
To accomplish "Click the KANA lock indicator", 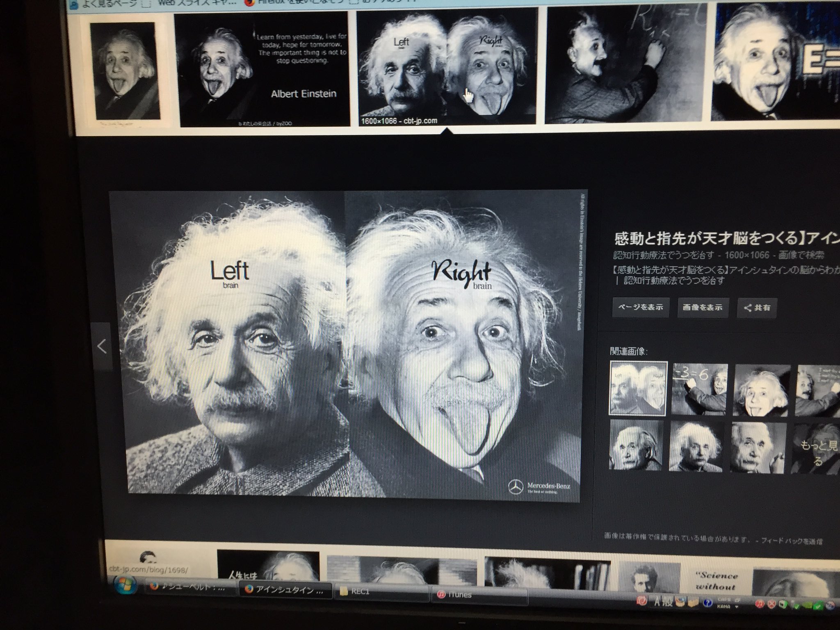I will tap(724, 606).
